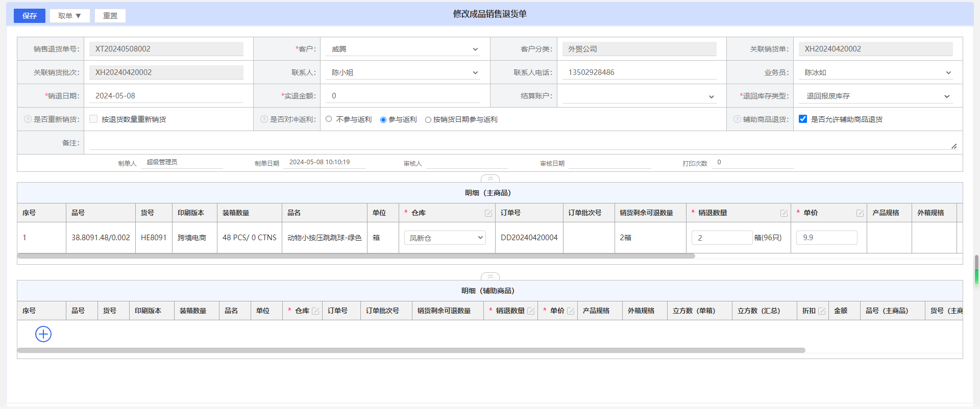The image size is (980, 409).
Task: Open the 取单 dropdown button
Action: pyautogui.click(x=70, y=16)
